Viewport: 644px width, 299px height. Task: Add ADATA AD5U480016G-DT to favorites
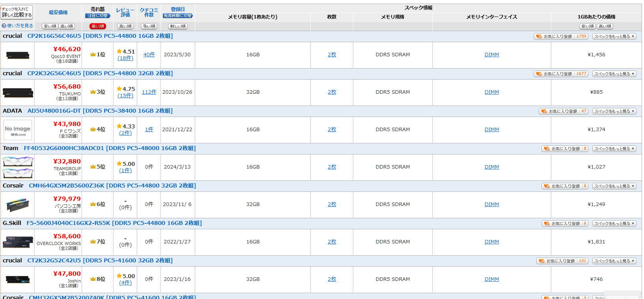[564, 111]
